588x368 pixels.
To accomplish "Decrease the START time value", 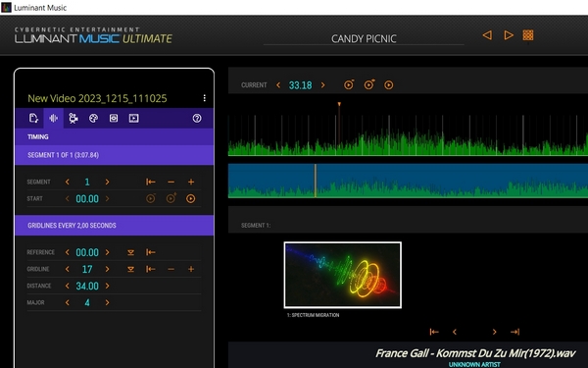I will [67, 198].
